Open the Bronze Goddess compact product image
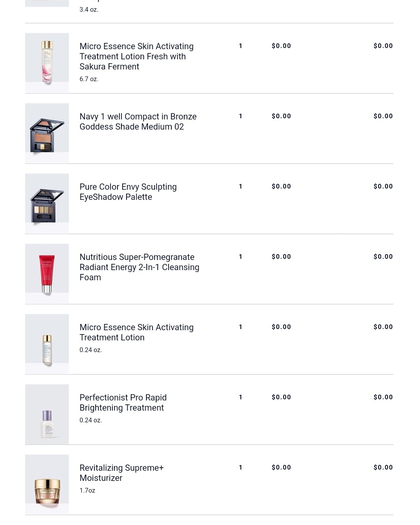The image size is (420, 525). (47, 133)
